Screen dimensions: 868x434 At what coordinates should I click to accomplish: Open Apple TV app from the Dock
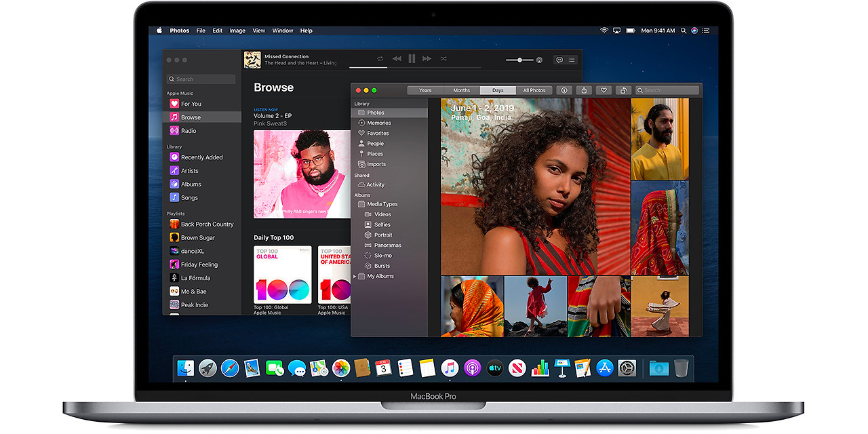pos(494,368)
